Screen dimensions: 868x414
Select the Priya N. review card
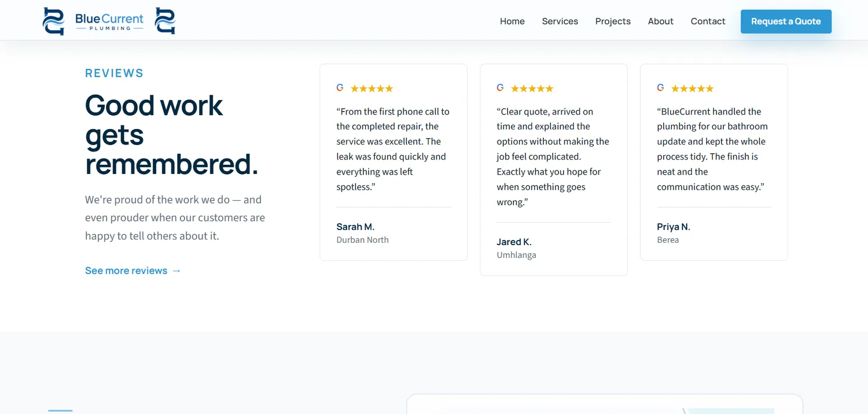coord(714,162)
